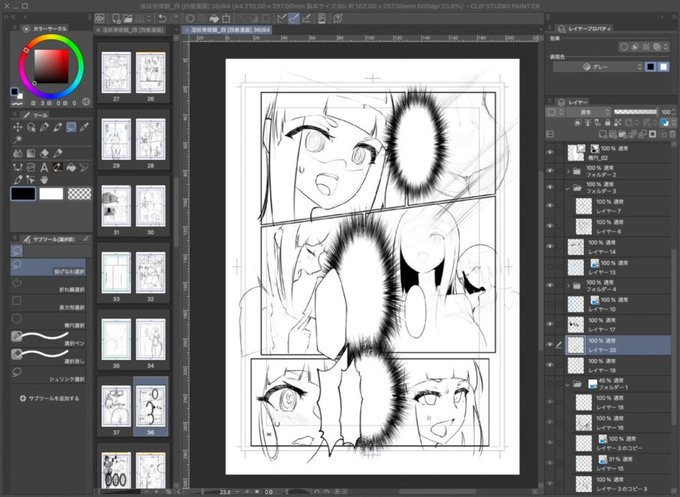Select the Pen tool in Tool palette
The width and height of the screenshot is (680, 497).
click(x=44, y=127)
